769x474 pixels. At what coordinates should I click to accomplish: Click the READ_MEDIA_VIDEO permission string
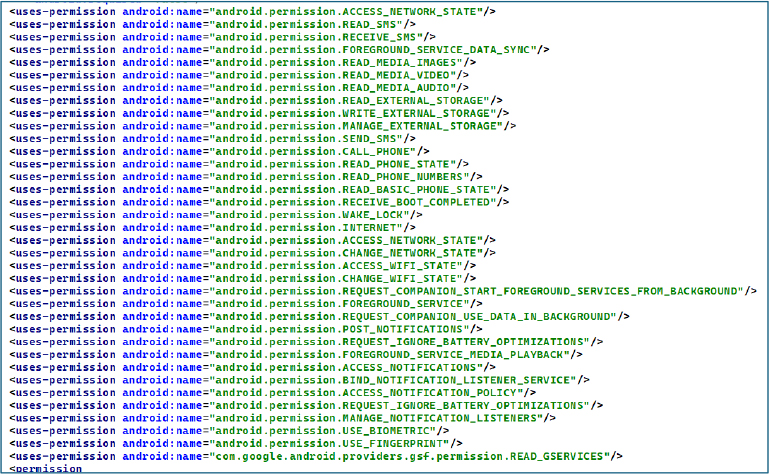(335, 75)
